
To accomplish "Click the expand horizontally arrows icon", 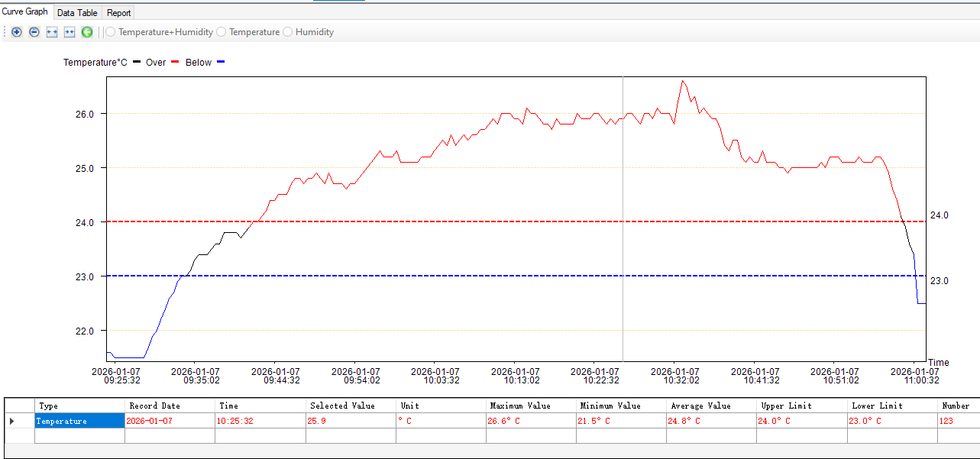I will tap(52, 32).
